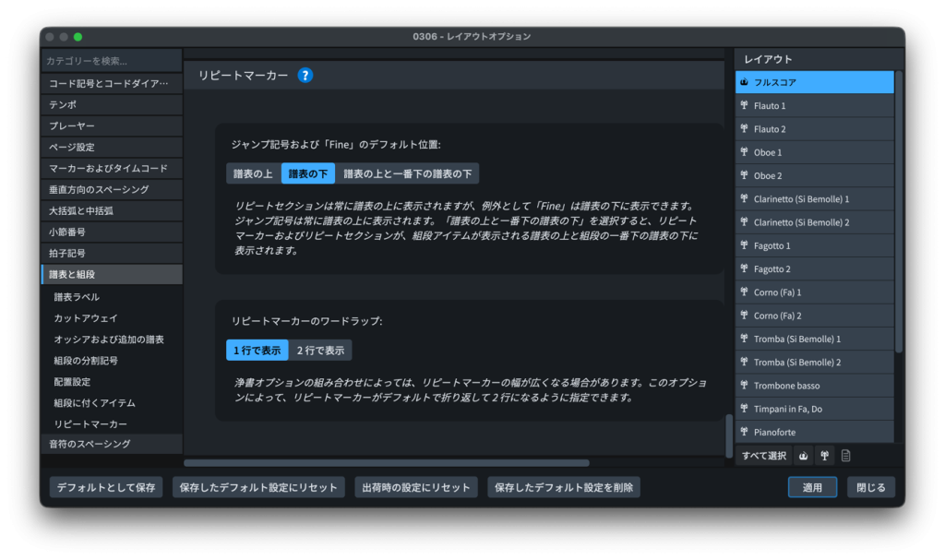Go to the 譜表ラベル subsection
This screenshot has width=945, height=560.
(77, 297)
